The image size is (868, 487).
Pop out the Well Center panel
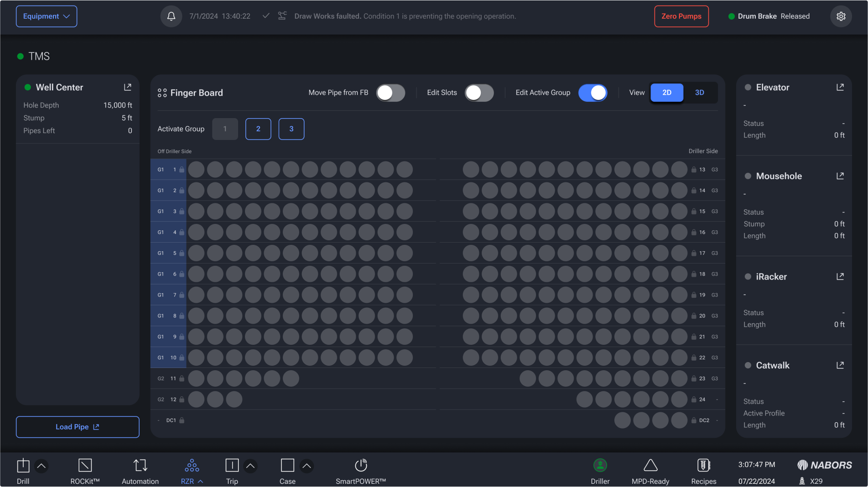click(x=128, y=87)
